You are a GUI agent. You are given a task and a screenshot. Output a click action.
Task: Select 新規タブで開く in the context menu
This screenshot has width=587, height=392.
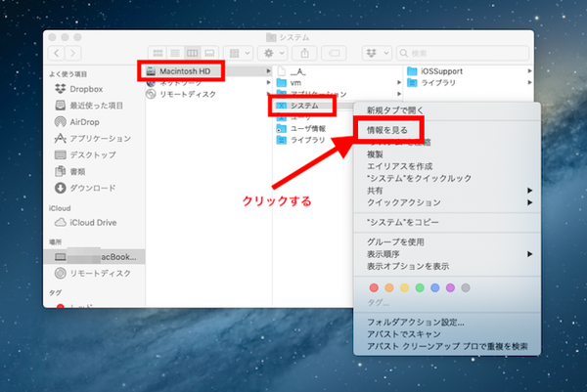(395, 109)
